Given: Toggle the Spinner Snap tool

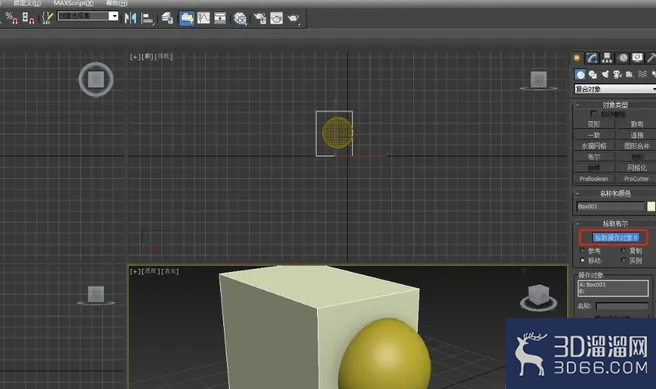Looking at the screenshot, I should click(28, 18).
